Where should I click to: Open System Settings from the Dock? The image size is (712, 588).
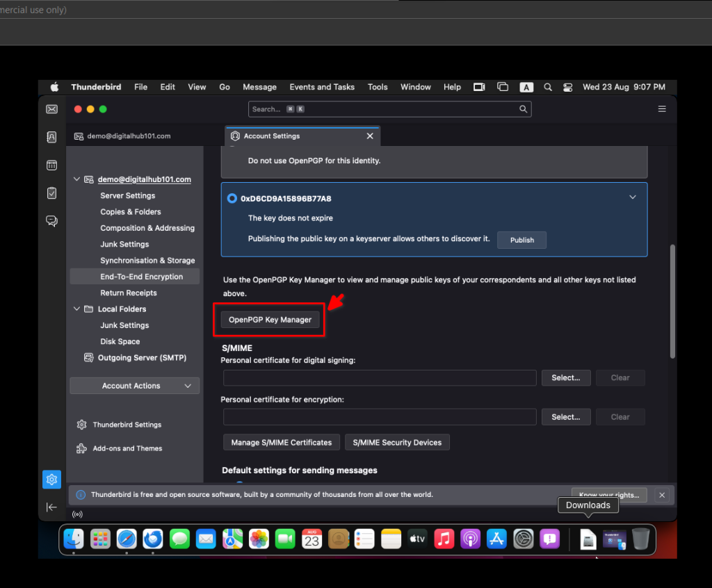pos(524,539)
